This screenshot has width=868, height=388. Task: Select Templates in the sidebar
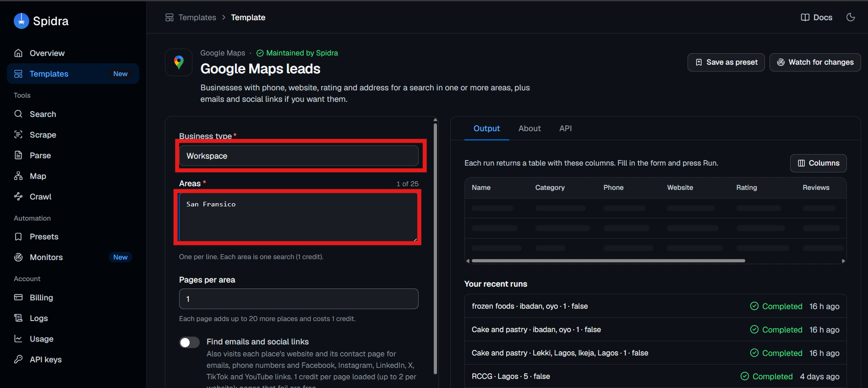point(73,74)
